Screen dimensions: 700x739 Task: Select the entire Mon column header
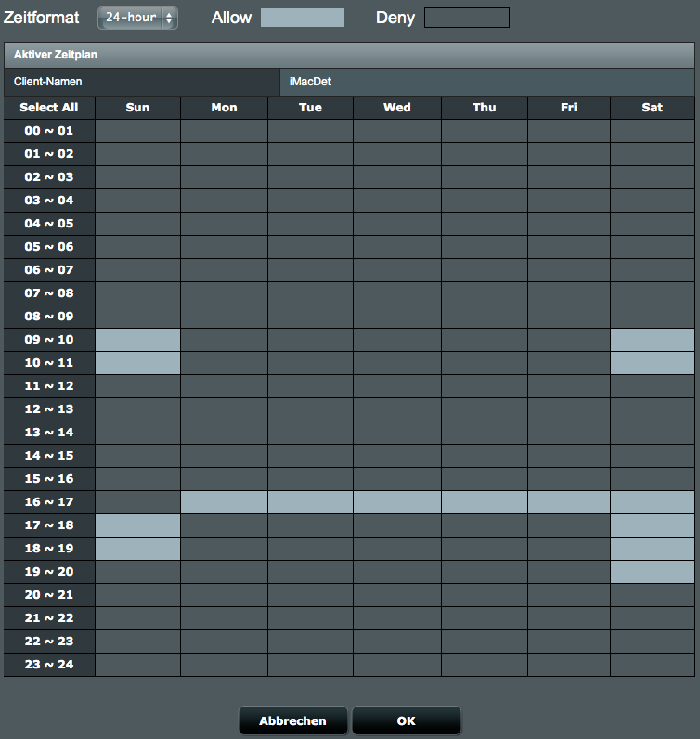pyautogui.click(x=224, y=108)
